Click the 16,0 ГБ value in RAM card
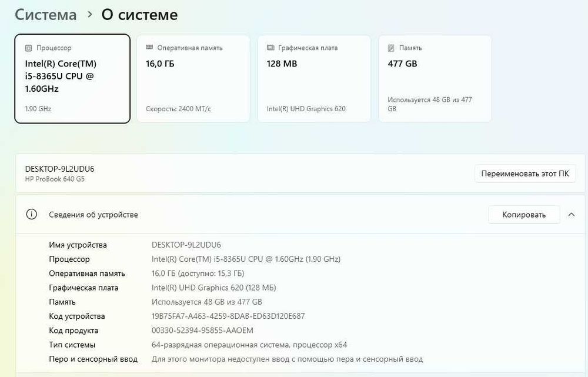 160,64
